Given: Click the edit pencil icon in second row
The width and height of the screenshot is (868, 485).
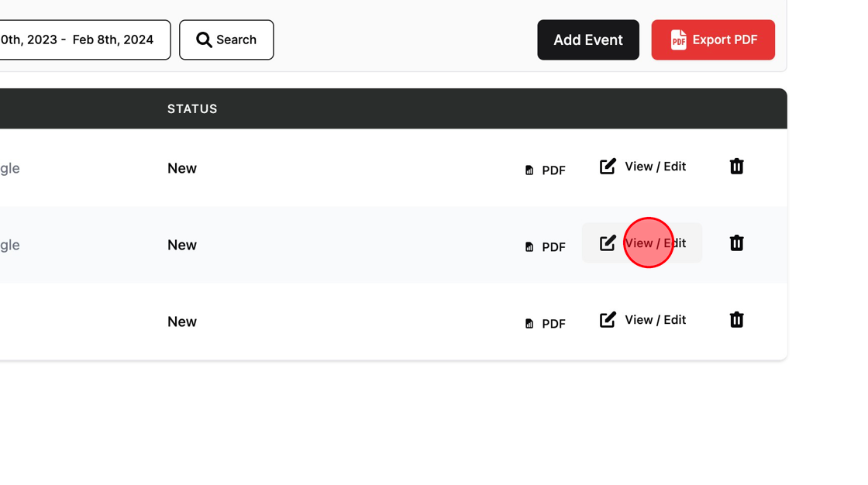Looking at the screenshot, I should (608, 243).
